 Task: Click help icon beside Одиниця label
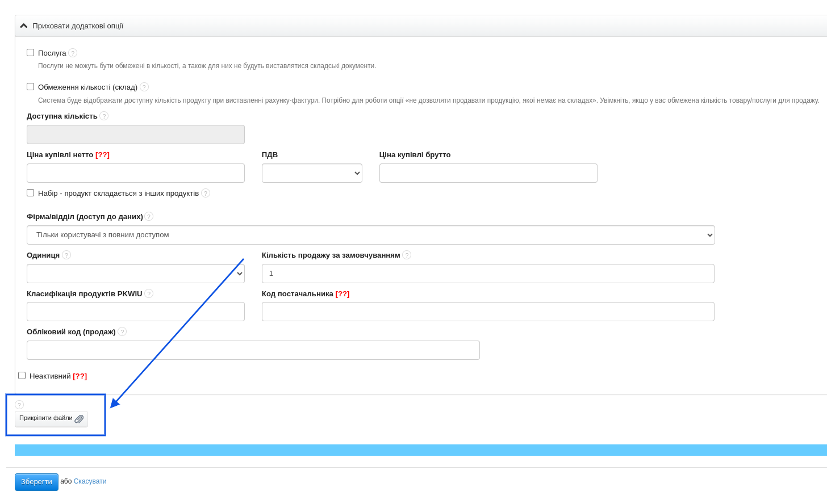tap(66, 255)
